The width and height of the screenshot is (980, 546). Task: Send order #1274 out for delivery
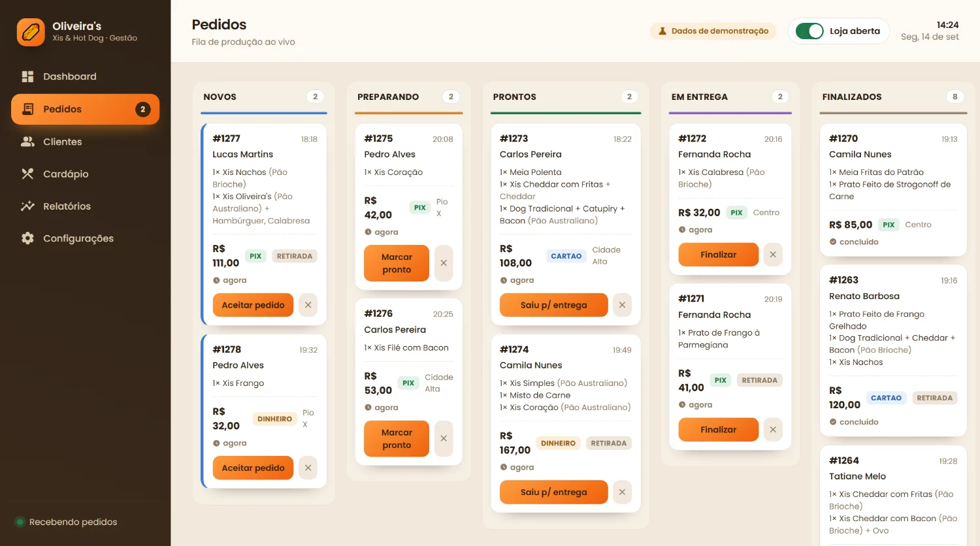(x=553, y=492)
